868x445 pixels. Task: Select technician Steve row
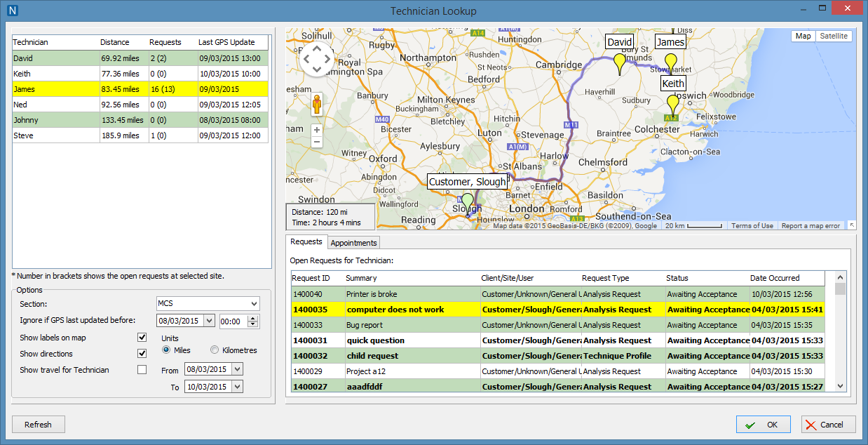[x=140, y=135]
